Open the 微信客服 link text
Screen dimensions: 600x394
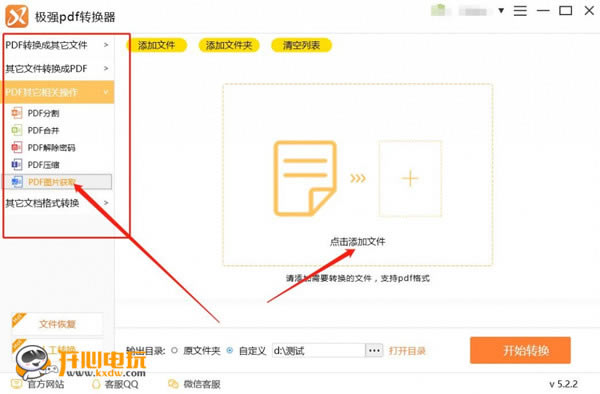(x=202, y=384)
